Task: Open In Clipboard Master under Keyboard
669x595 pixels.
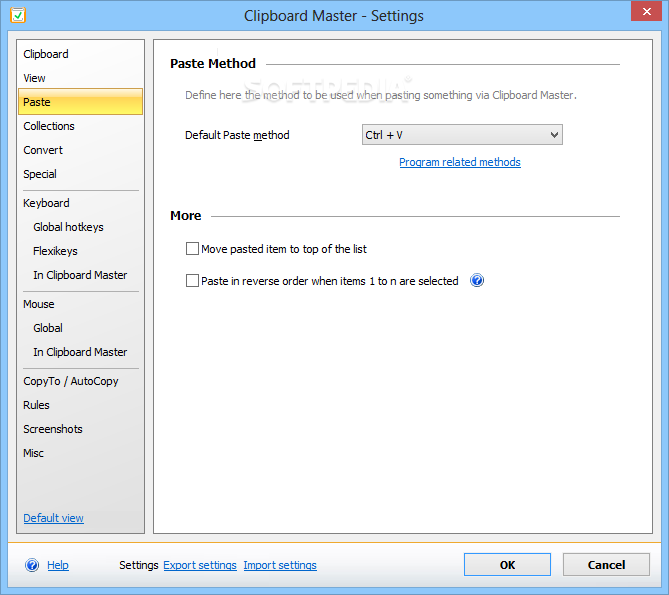Action: coord(81,275)
